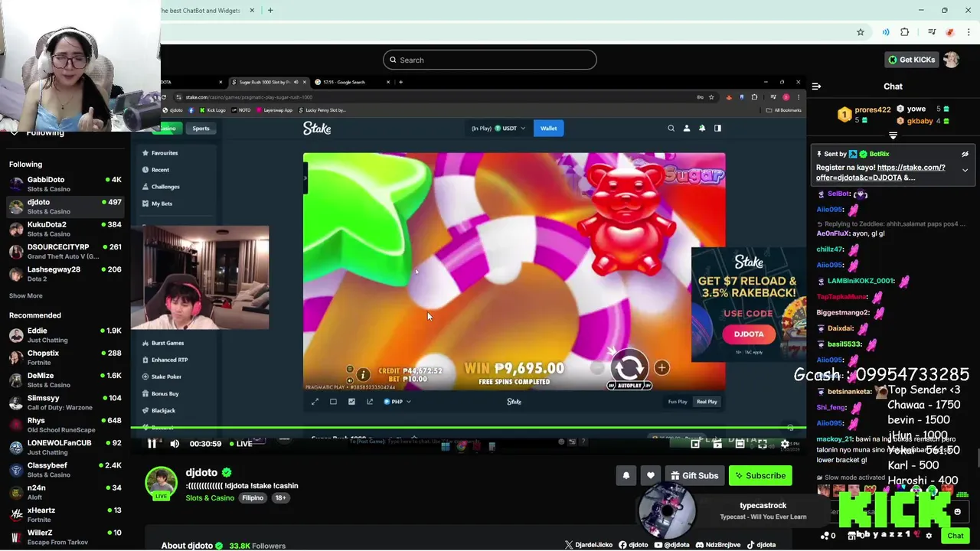Open DSOURCECITYRP channel in sidebar
The width and height of the screenshot is (980, 551).
65,251
